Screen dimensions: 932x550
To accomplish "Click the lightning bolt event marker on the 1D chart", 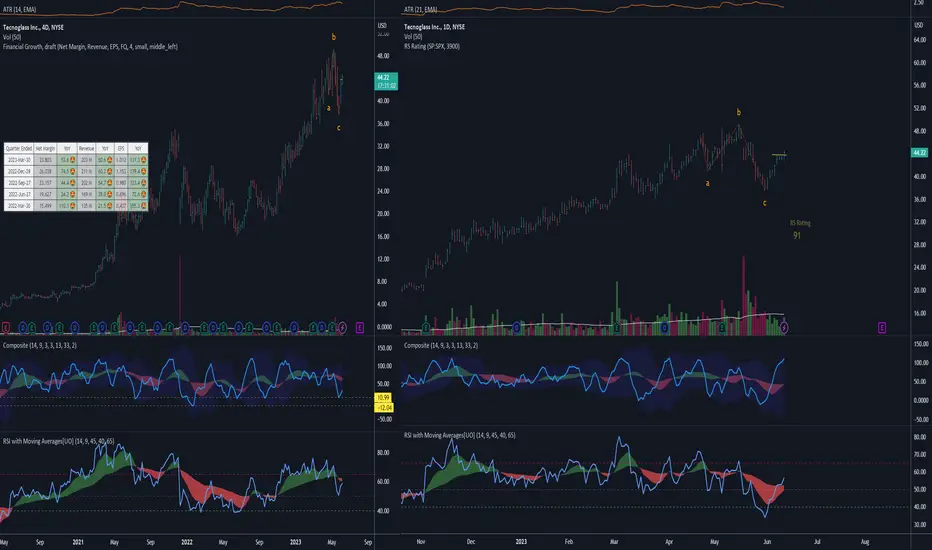I will 784,328.
